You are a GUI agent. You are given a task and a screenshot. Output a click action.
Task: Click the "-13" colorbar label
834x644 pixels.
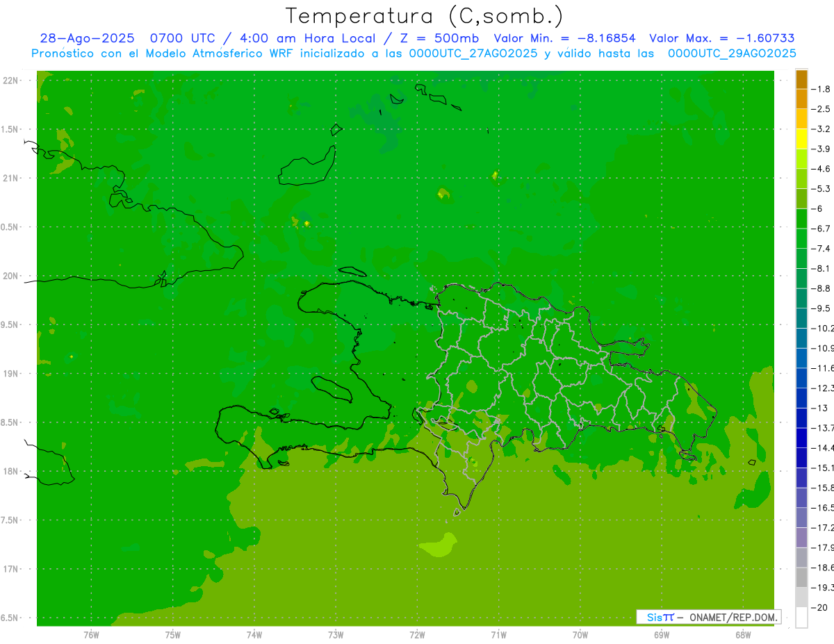(820, 408)
